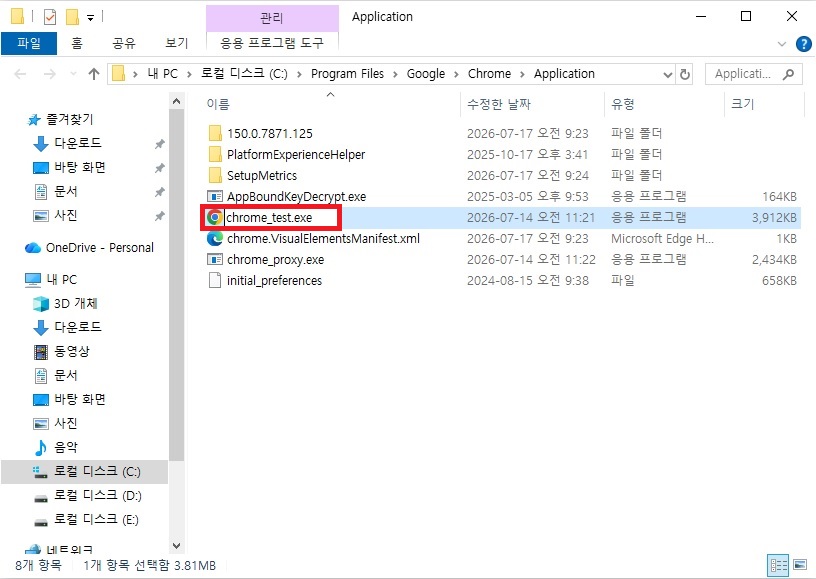
Task: Click the 2026-07-14 오전 11:22 date cell
Action: 531,259
